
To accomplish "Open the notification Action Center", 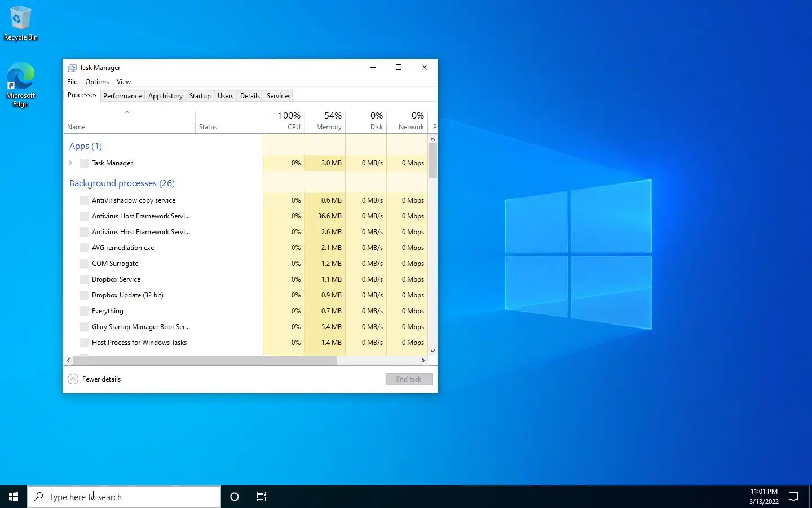I will 793,497.
